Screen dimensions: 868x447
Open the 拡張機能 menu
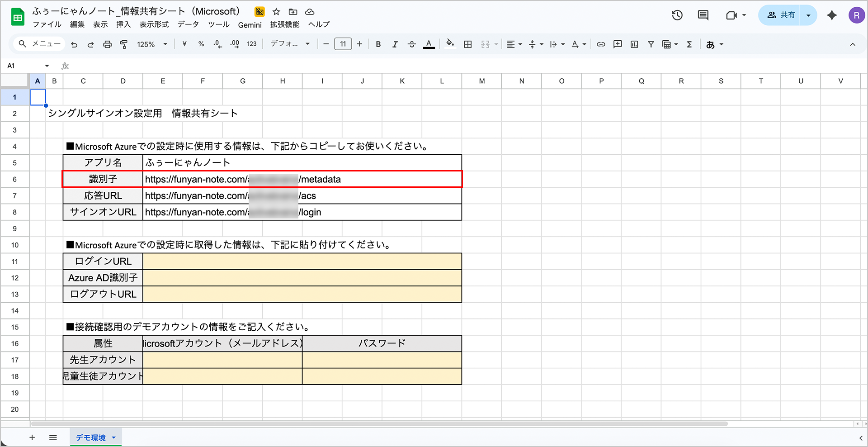pos(285,24)
